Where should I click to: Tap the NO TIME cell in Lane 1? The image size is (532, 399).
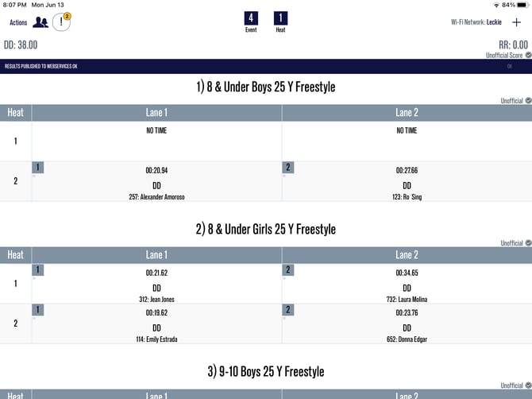coord(156,130)
